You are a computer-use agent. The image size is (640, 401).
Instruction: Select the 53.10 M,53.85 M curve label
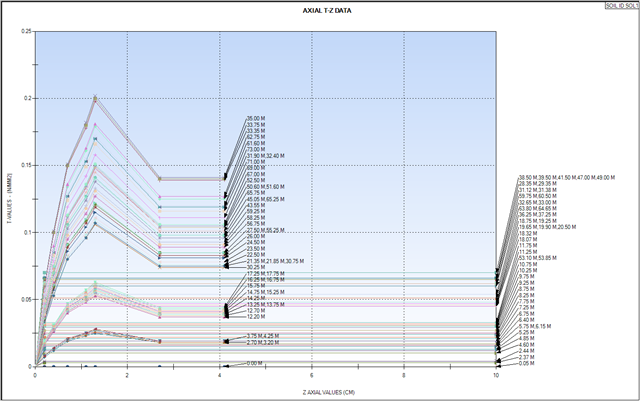click(x=538, y=258)
